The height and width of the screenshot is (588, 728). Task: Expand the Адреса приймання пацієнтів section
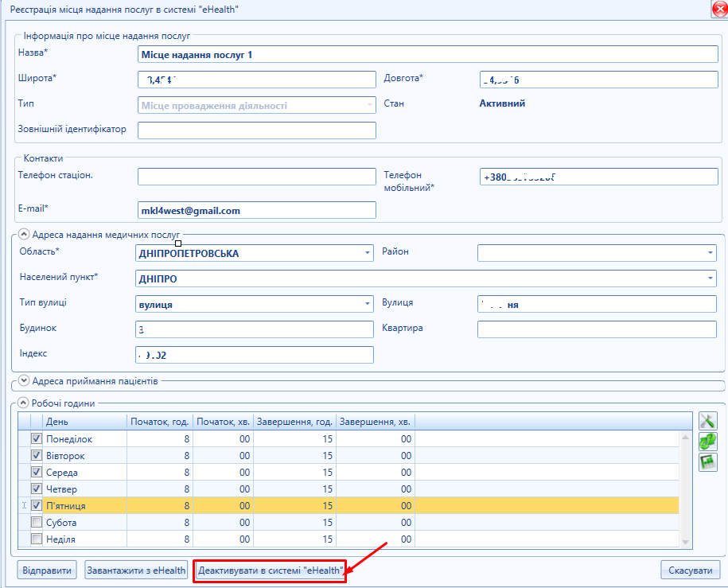24,381
